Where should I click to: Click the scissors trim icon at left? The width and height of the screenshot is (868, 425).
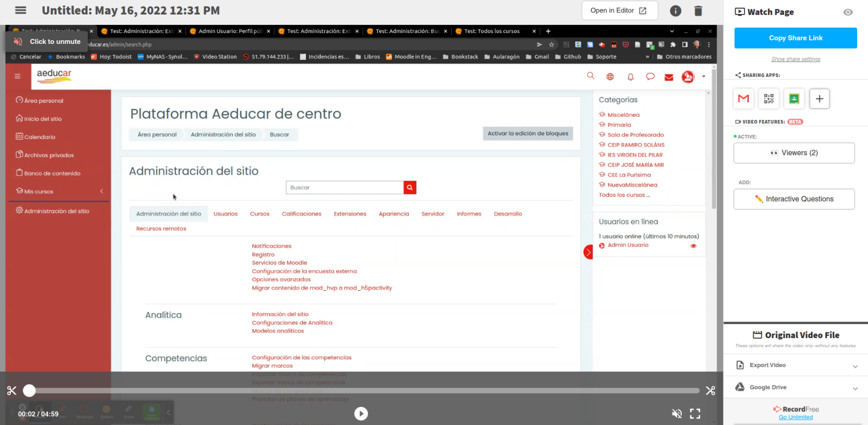pos(11,391)
